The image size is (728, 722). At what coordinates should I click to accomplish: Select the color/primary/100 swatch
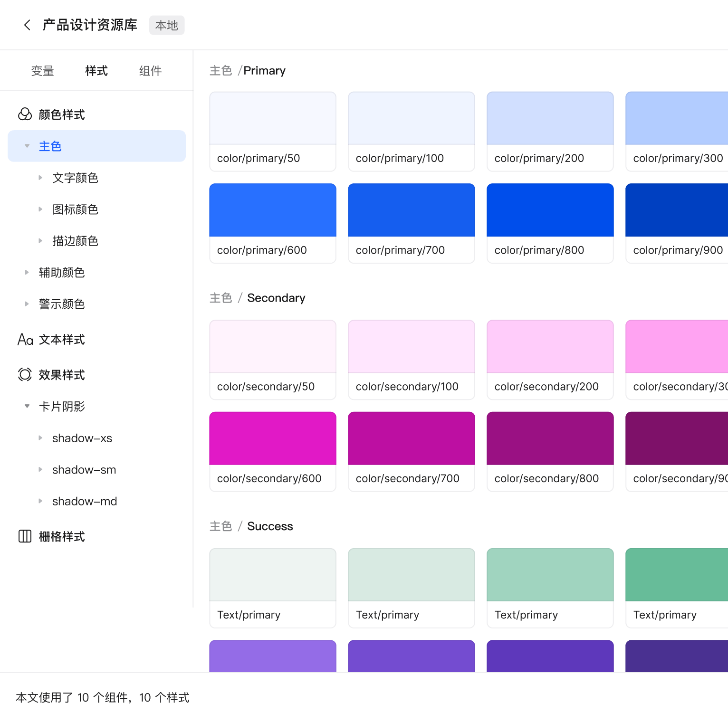[412, 132]
